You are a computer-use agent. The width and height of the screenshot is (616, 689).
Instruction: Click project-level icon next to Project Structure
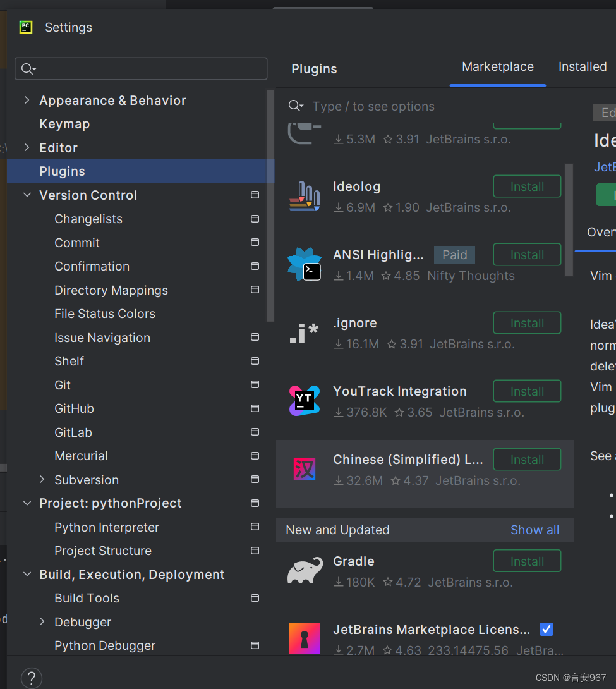pos(255,550)
